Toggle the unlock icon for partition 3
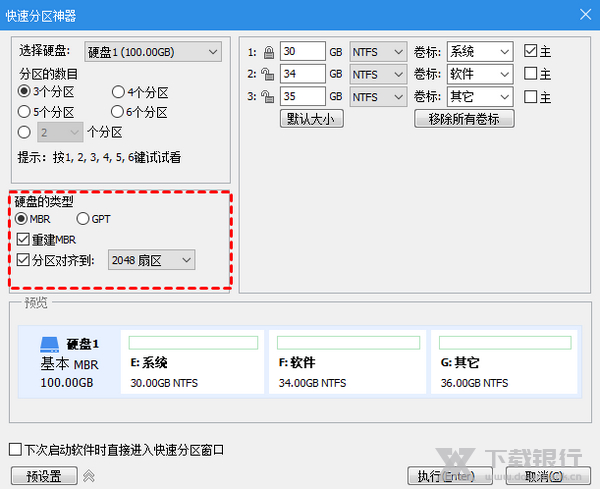 coord(267,97)
